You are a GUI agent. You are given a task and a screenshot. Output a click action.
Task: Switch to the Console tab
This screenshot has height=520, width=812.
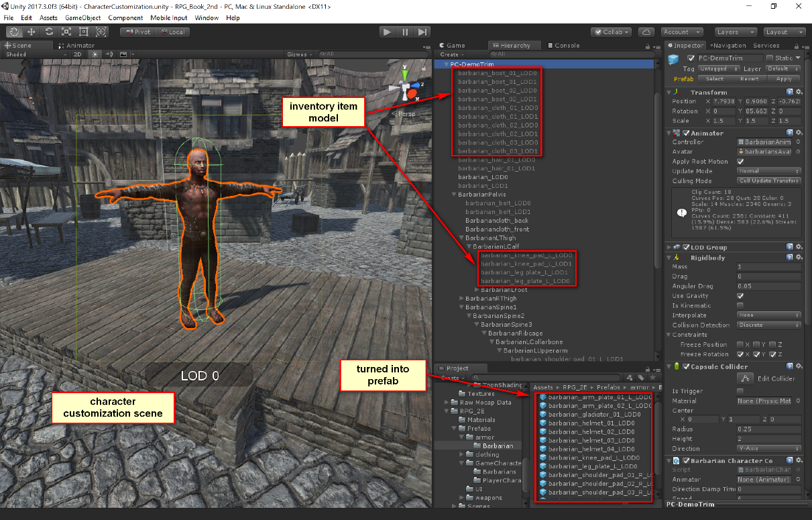click(x=563, y=46)
